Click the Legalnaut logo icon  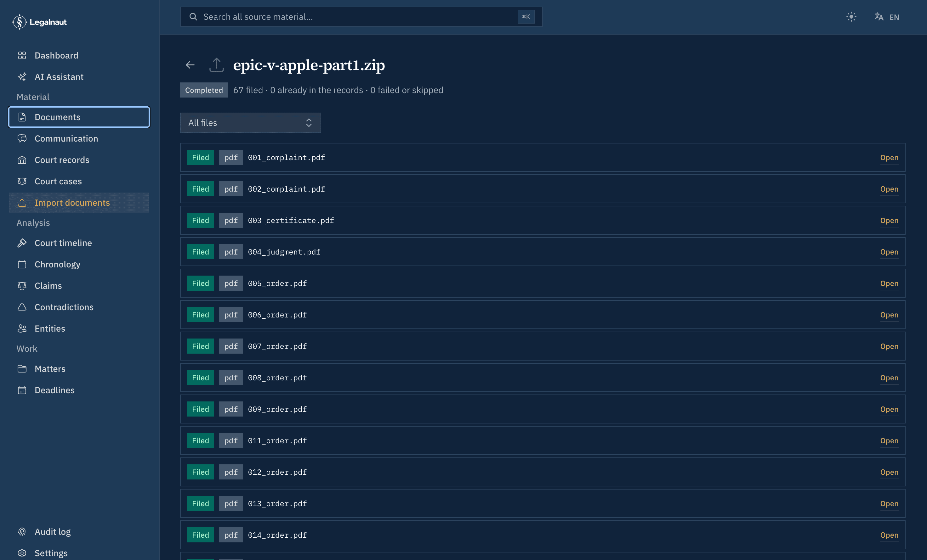(x=19, y=22)
